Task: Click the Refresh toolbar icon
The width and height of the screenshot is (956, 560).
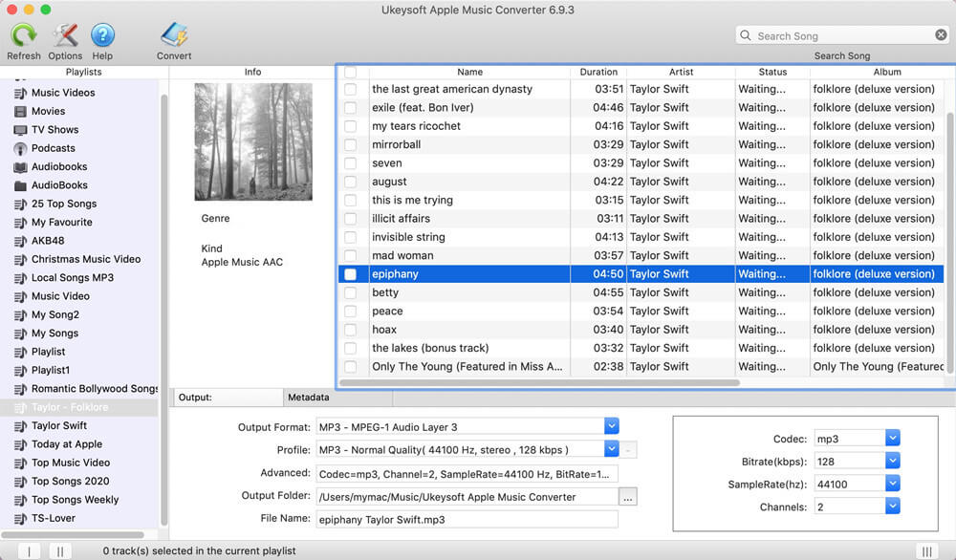Action: [x=24, y=35]
